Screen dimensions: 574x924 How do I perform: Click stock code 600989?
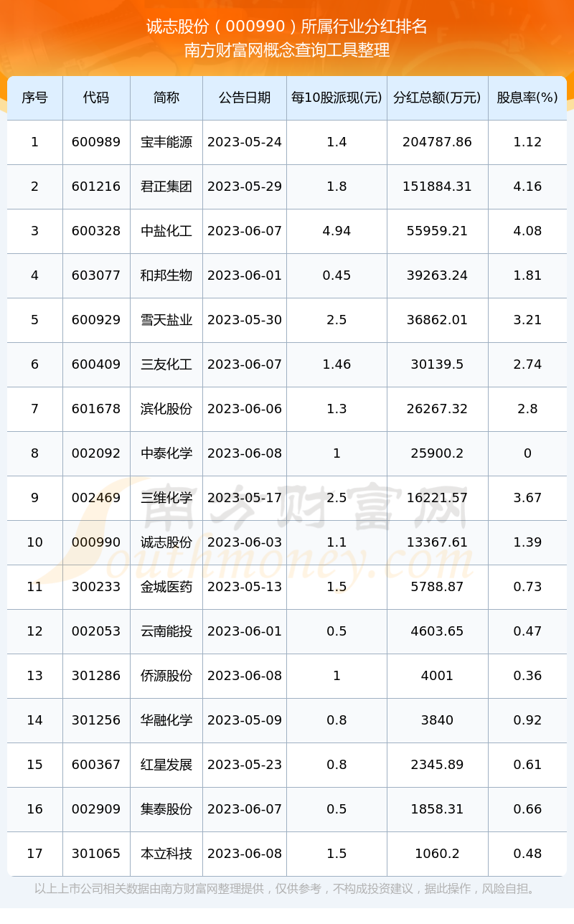[96, 142]
